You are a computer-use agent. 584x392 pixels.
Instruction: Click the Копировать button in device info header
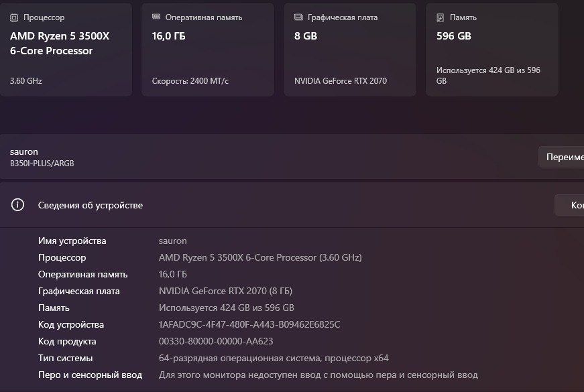[569, 205]
